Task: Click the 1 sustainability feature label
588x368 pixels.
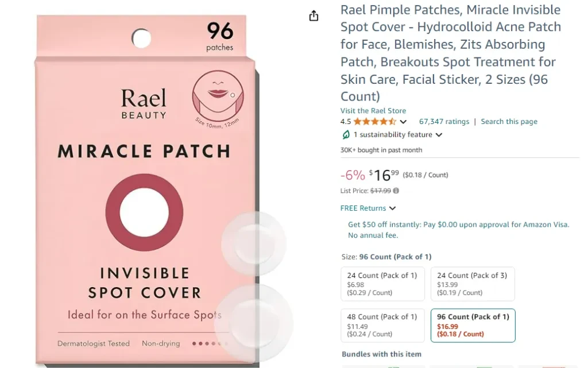Action: coord(393,134)
